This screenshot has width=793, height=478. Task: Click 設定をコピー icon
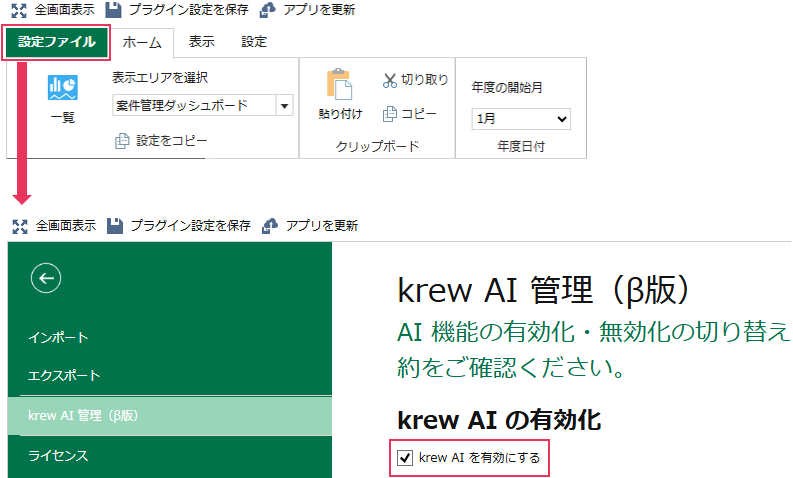[x=122, y=142]
